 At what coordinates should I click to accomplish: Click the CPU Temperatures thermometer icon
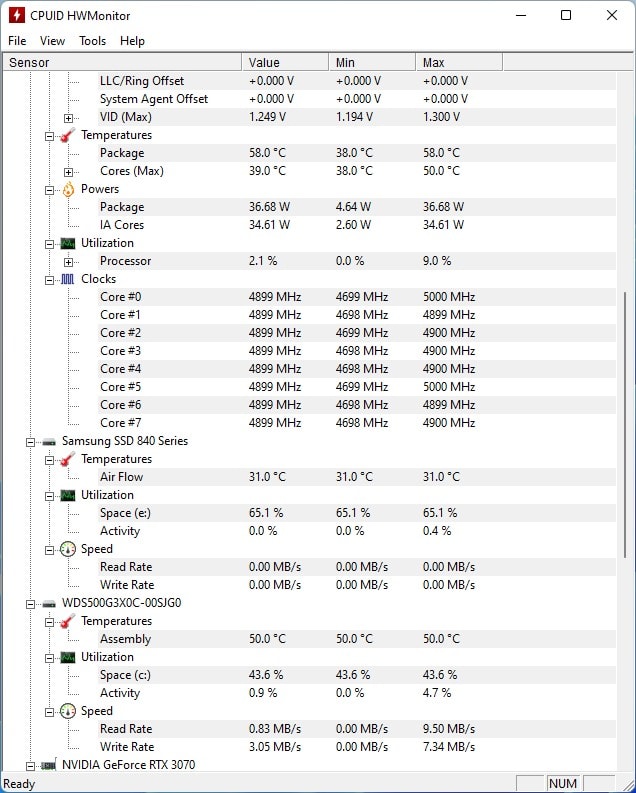coord(68,136)
